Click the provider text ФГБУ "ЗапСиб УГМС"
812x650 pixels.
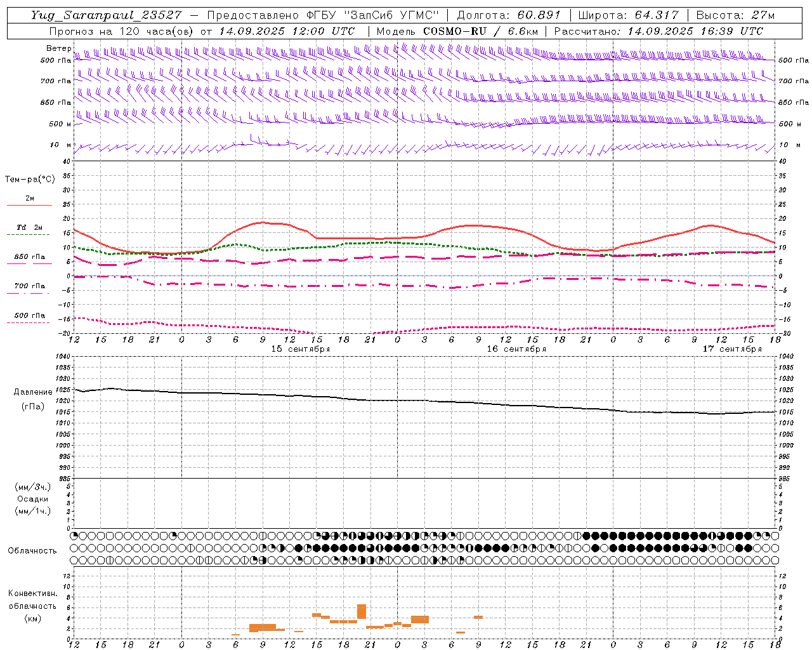pyautogui.click(x=373, y=15)
